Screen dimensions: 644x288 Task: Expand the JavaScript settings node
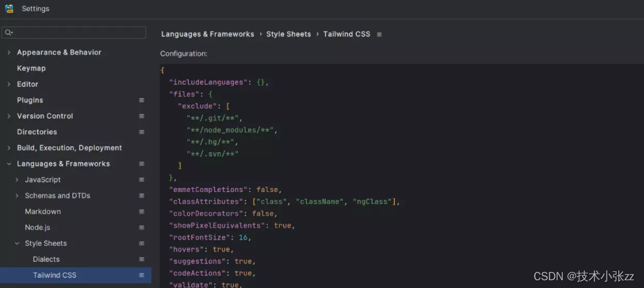(17, 180)
